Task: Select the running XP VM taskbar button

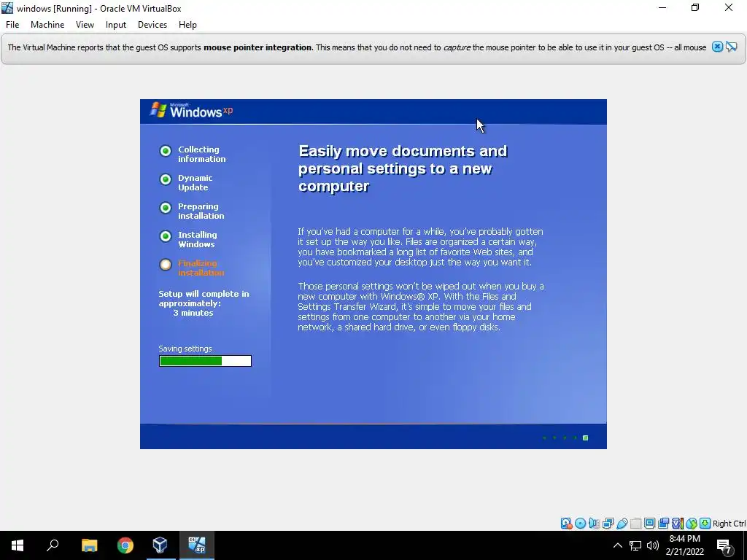Action: pos(197,545)
